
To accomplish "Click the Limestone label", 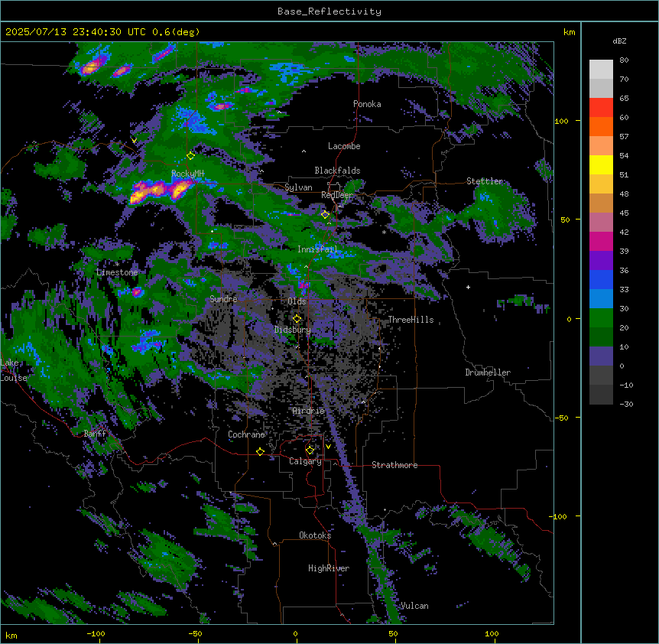I will point(117,272).
